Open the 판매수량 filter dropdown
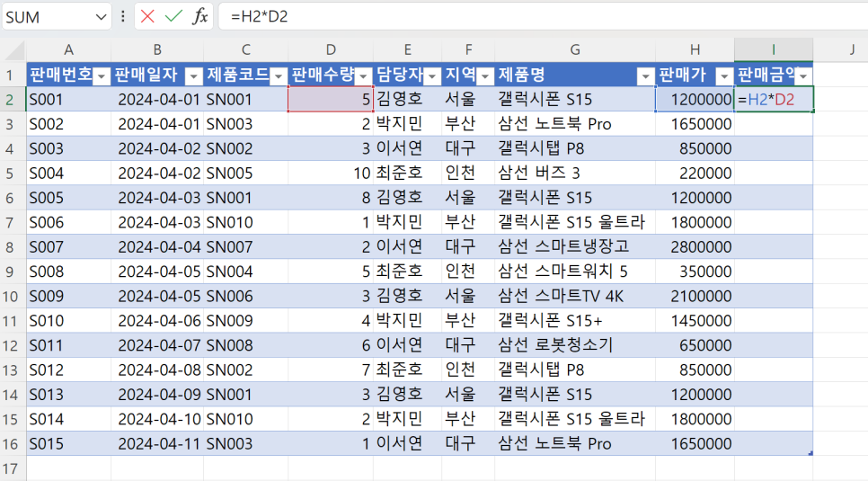The image size is (868, 481). coord(364,76)
